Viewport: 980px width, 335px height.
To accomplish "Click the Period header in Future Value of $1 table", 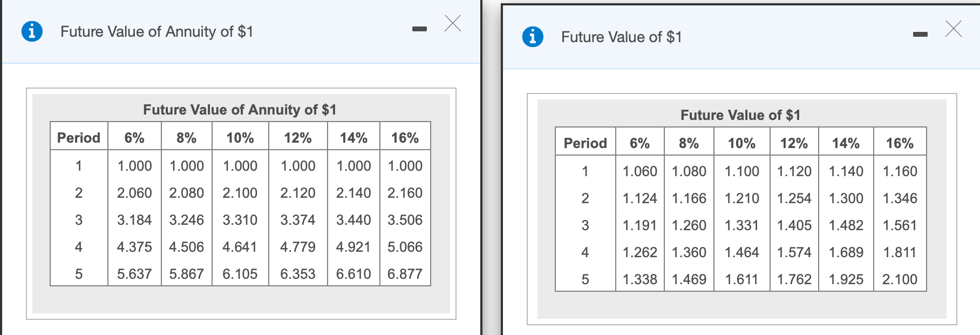I will pos(585,143).
